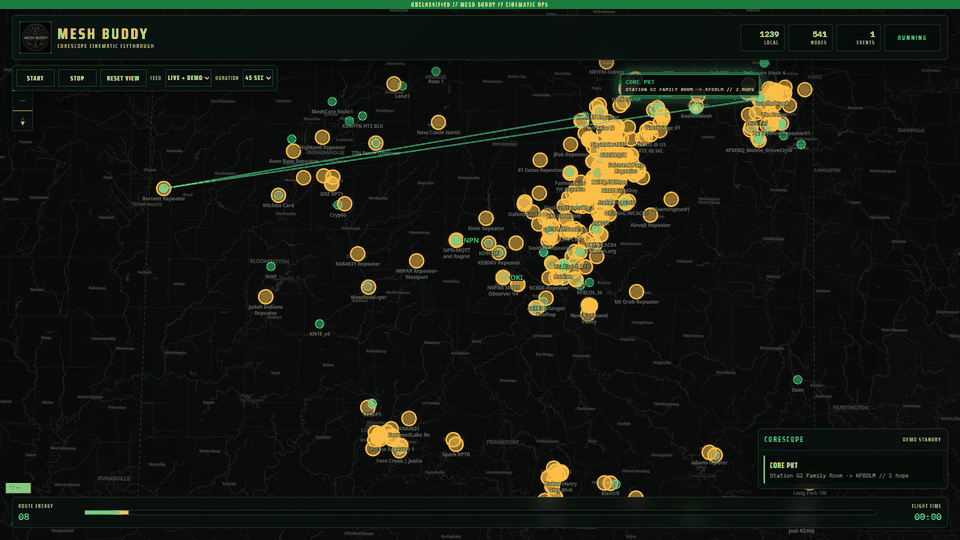This screenshot has height=540, width=960.
Task: Select the RAK4631 Repeater node marker
Action: (x=358, y=253)
